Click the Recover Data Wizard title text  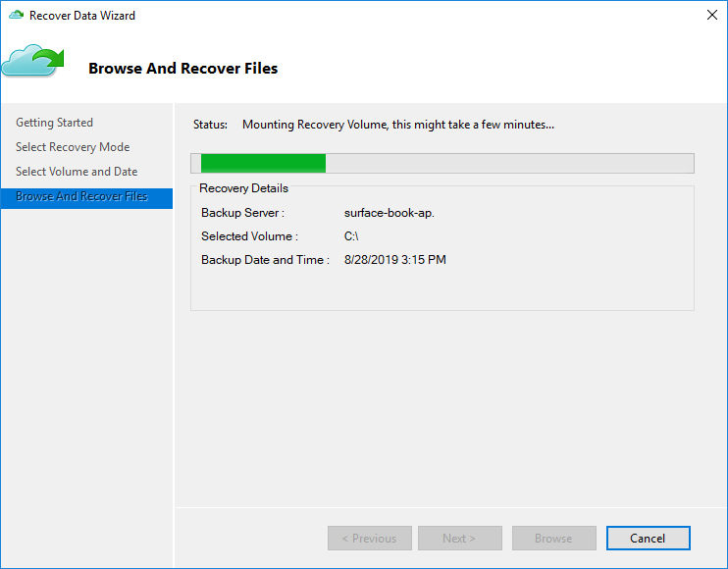[82, 16]
